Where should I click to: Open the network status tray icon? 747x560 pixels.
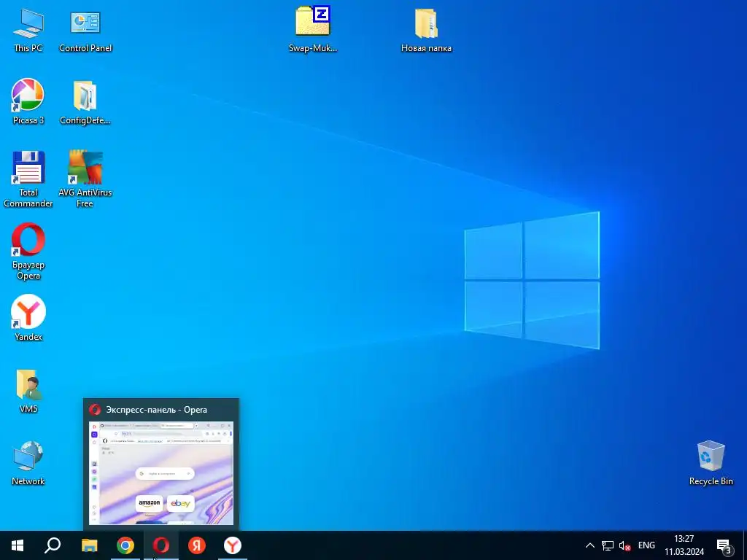(x=608, y=545)
